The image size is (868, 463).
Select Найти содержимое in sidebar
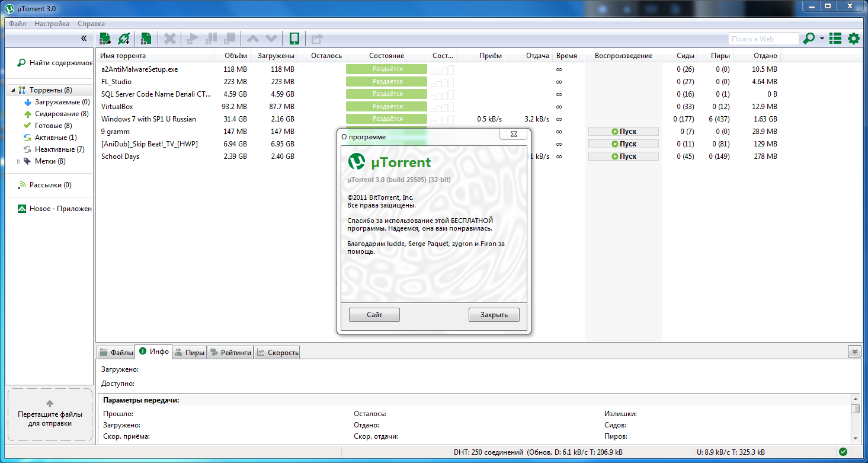click(54, 63)
